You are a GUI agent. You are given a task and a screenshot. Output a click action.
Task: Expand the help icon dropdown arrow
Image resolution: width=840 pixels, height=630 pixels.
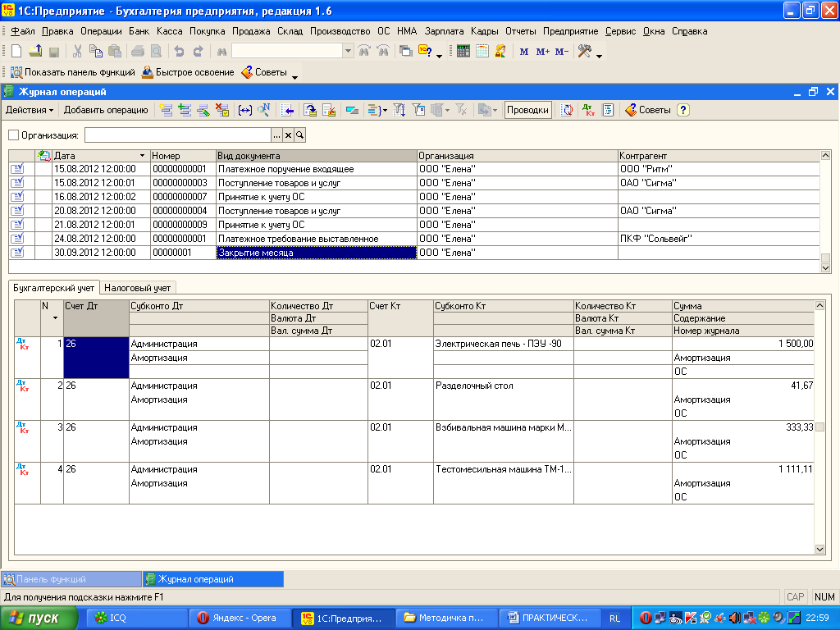[x=440, y=56]
